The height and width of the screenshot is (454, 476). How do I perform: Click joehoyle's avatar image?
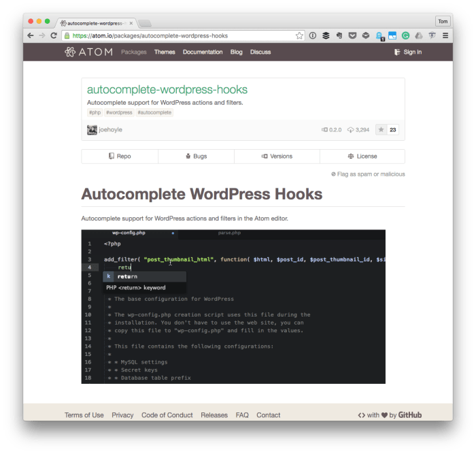(x=92, y=130)
